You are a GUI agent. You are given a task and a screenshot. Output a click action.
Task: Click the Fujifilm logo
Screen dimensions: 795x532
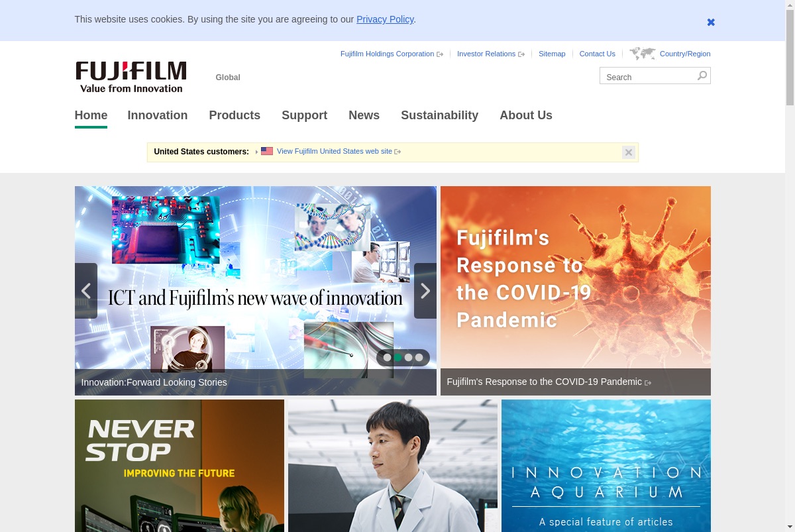(x=131, y=77)
